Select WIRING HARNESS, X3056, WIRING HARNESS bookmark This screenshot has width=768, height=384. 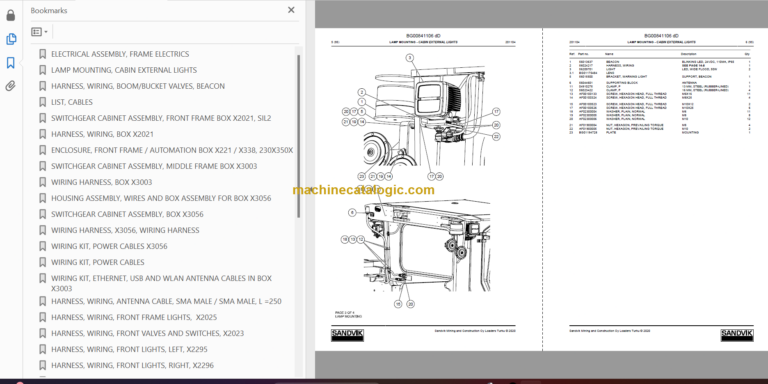pyautogui.click(x=125, y=230)
